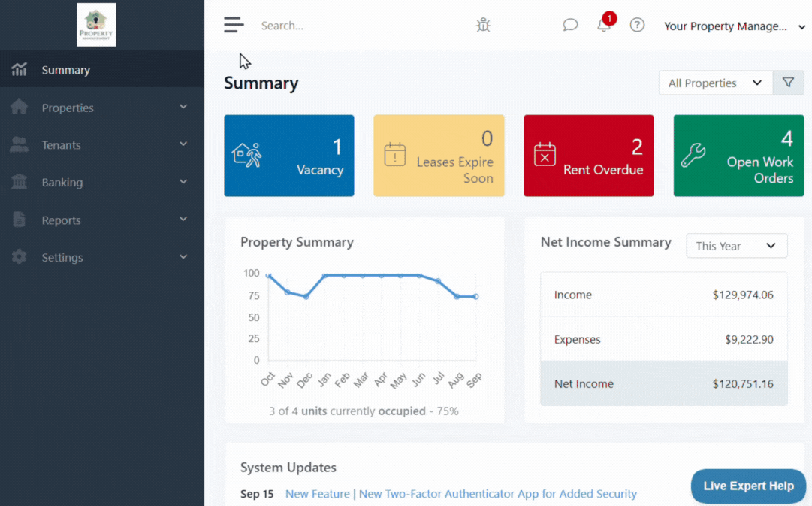812x506 pixels.
Task: Expand the Tenants sidebar section
Action: point(101,145)
